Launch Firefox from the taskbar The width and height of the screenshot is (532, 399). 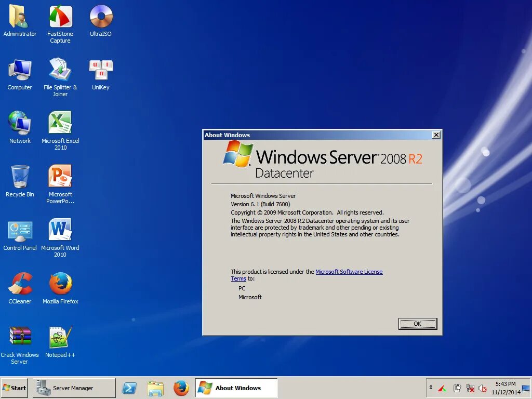[x=181, y=388]
